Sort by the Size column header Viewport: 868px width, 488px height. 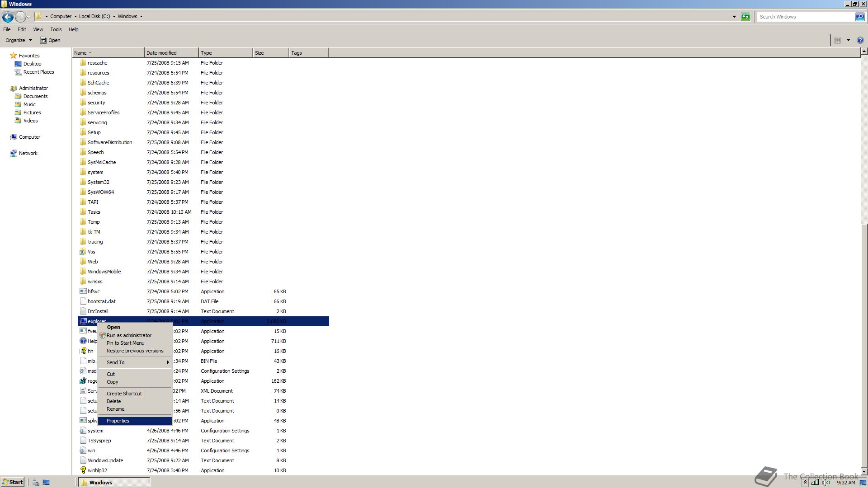pos(271,53)
